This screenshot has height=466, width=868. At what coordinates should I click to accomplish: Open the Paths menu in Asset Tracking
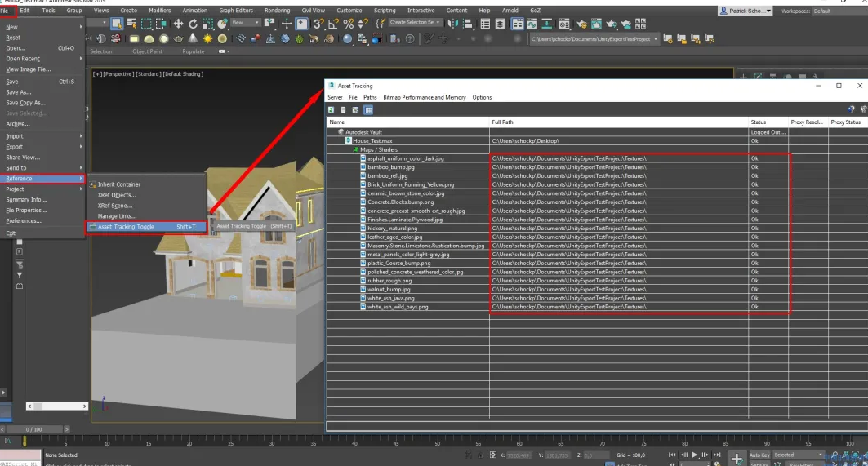point(370,97)
